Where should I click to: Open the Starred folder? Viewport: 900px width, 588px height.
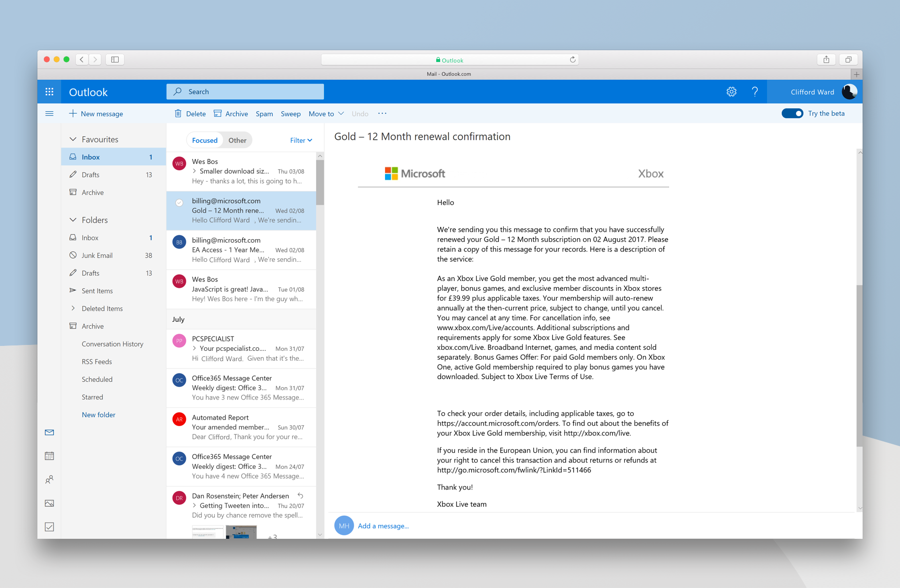pyautogui.click(x=114, y=397)
